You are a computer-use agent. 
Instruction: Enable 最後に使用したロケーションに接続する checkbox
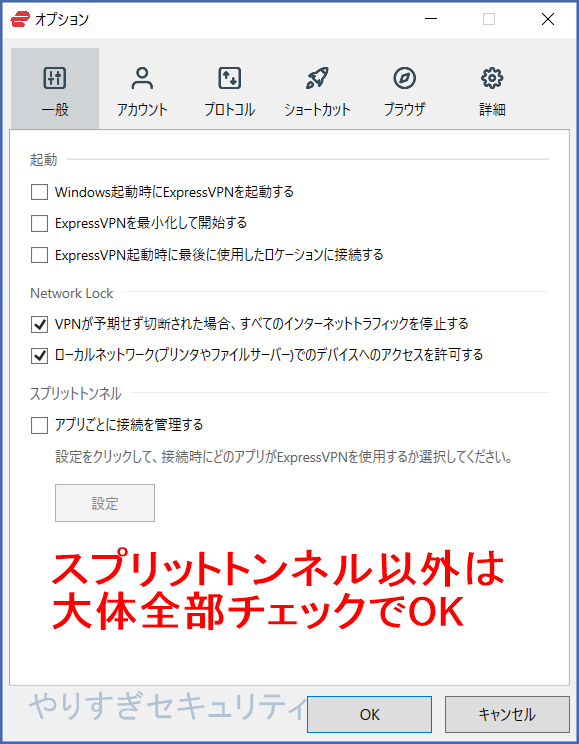pyautogui.click(x=39, y=255)
